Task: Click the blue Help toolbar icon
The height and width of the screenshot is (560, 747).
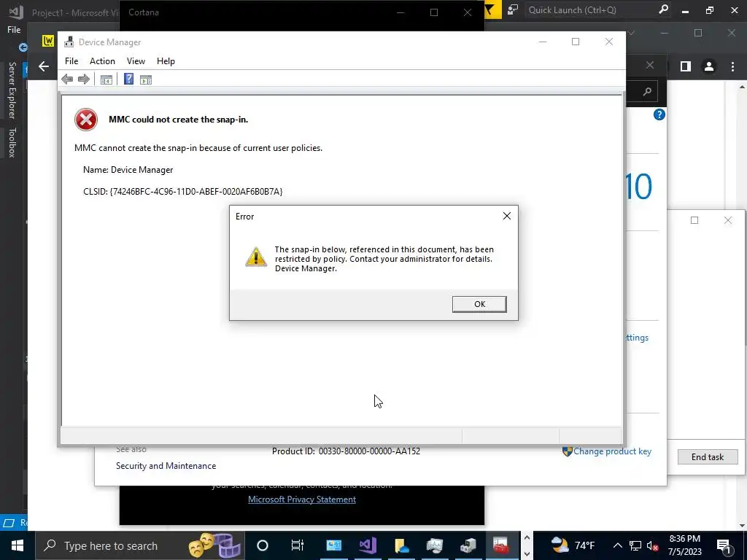Action: [x=128, y=79]
